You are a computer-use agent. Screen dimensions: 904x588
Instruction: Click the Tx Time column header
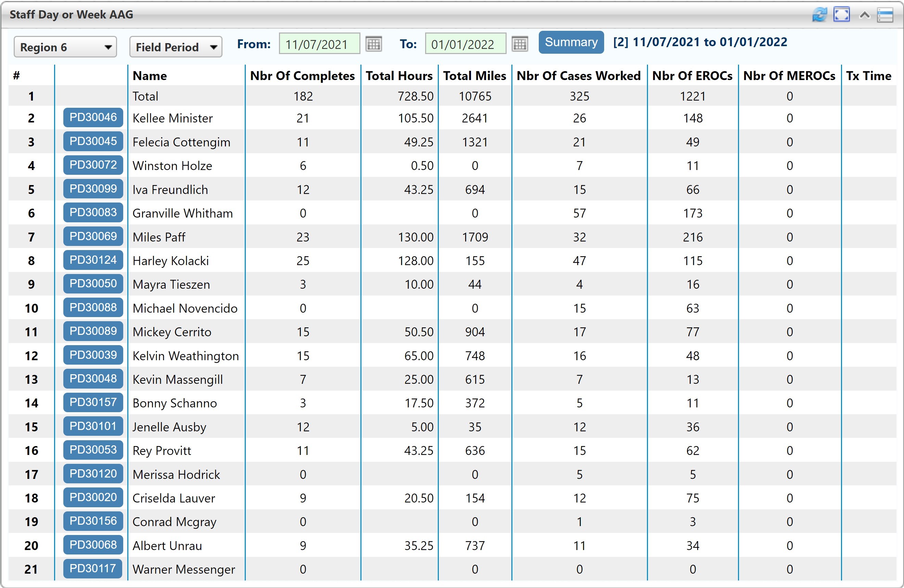pyautogui.click(x=869, y=76)
